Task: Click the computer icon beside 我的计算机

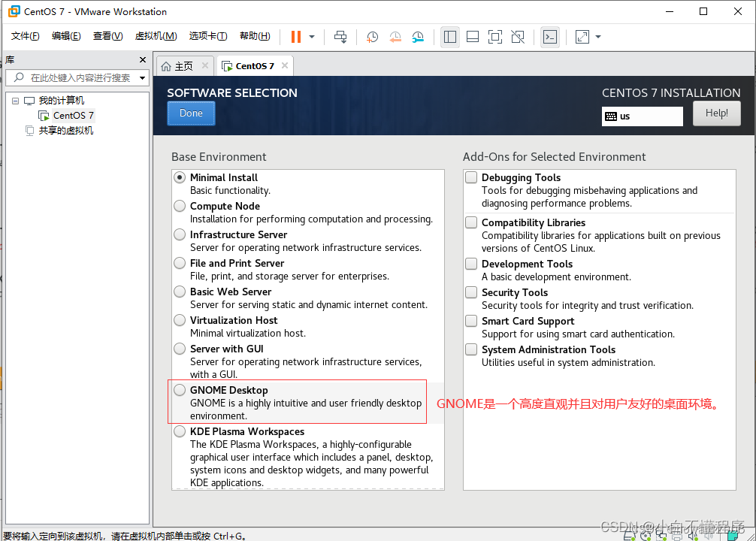Action: (29, 101)
